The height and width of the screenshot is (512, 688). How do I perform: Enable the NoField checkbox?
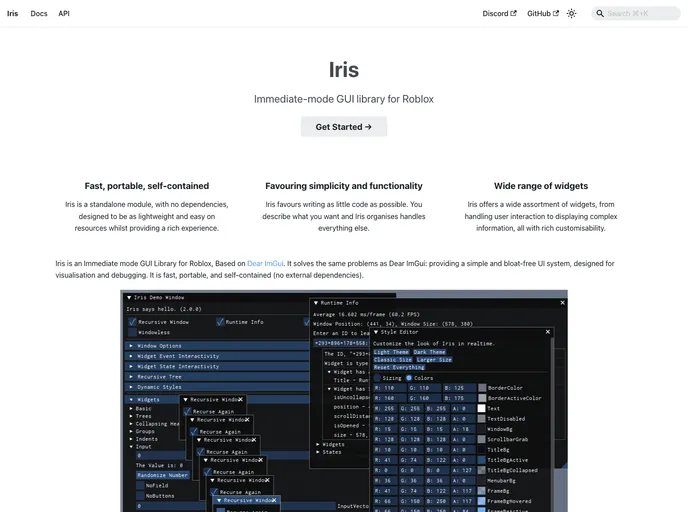140,485
